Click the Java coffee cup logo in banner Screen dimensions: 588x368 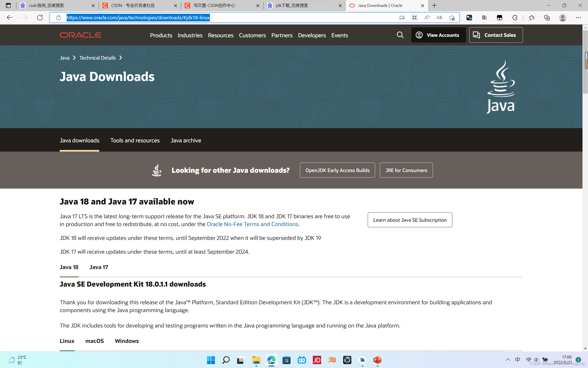(x=501, y=87)
